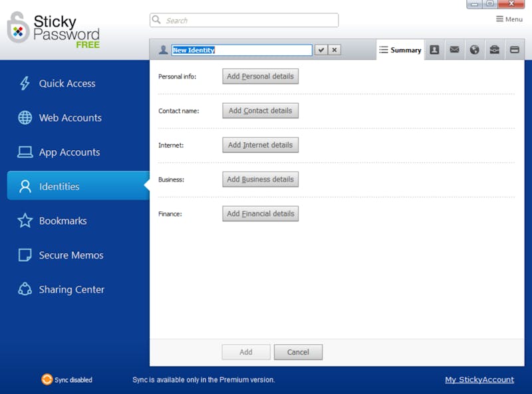Click the Sticky Password padlock logo

pos(18,28)
